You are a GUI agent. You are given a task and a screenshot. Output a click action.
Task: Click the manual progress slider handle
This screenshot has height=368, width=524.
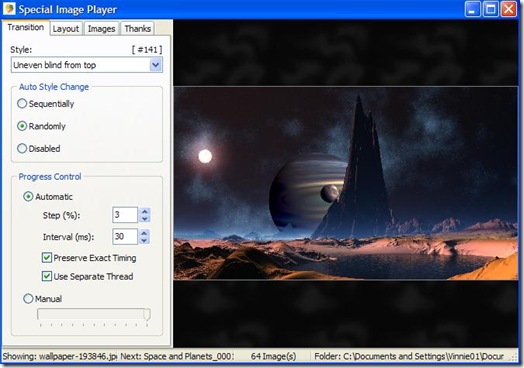click(x=147, y=315)
